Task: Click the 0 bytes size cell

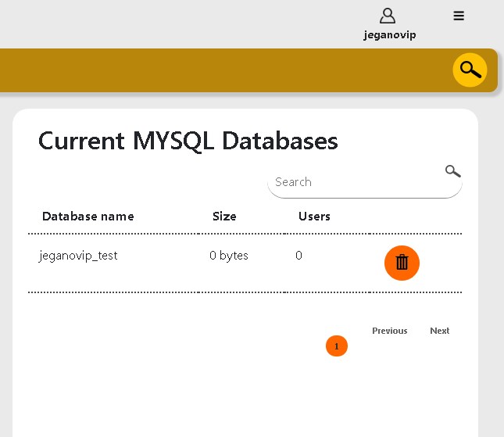Action: coord(229,256)
